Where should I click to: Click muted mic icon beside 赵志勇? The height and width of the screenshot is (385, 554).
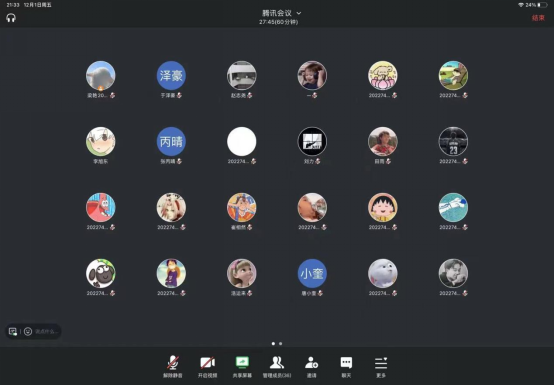250,95
